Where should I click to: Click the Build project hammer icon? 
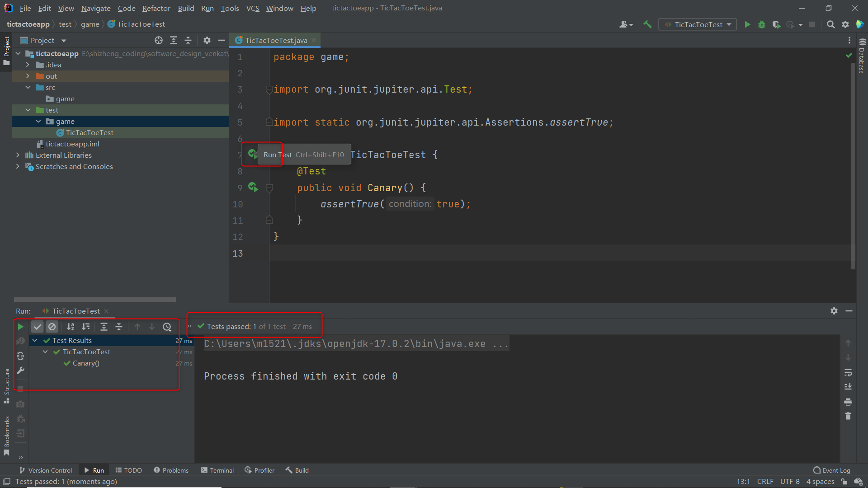pyautogui.click(x=647, y=24)
